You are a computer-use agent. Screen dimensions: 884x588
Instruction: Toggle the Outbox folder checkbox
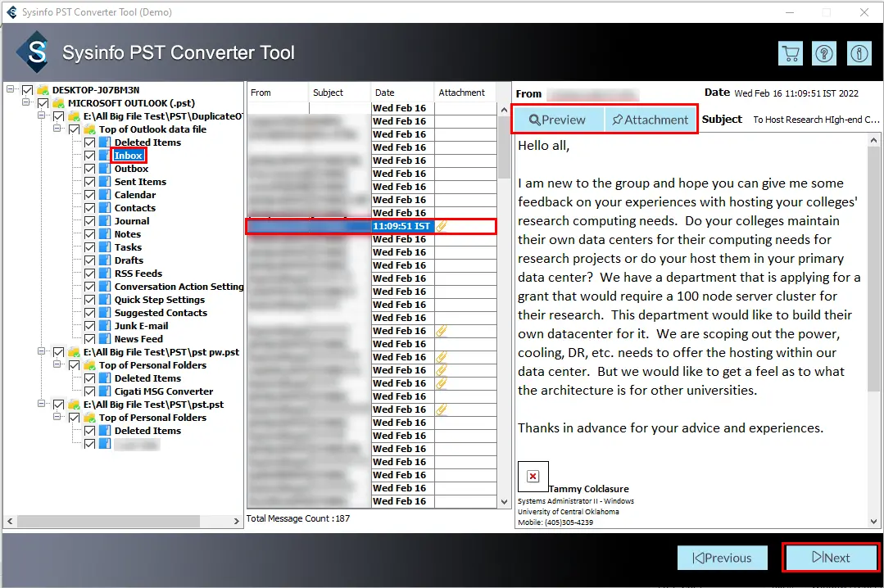pyautogui.click(x=89, y=169)
